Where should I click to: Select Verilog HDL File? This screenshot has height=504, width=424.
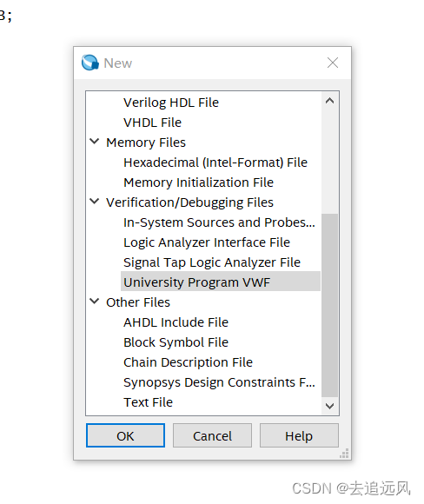(x=171, y=103)
